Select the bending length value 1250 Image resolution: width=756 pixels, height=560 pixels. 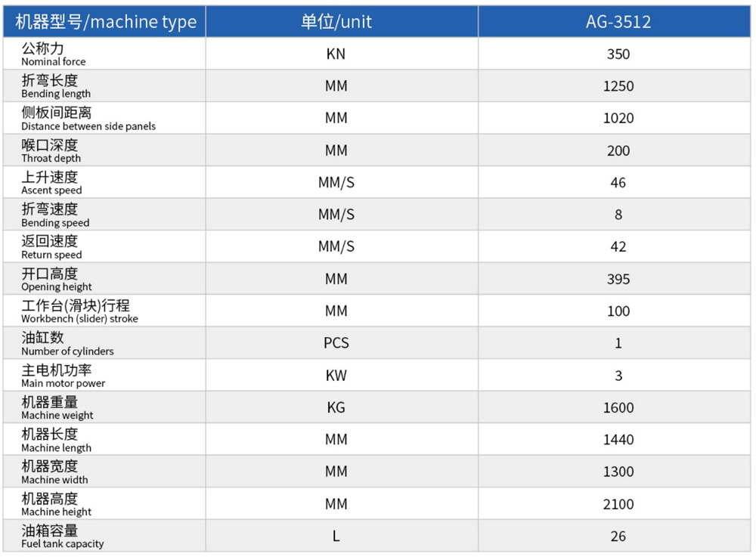point(618,86)
